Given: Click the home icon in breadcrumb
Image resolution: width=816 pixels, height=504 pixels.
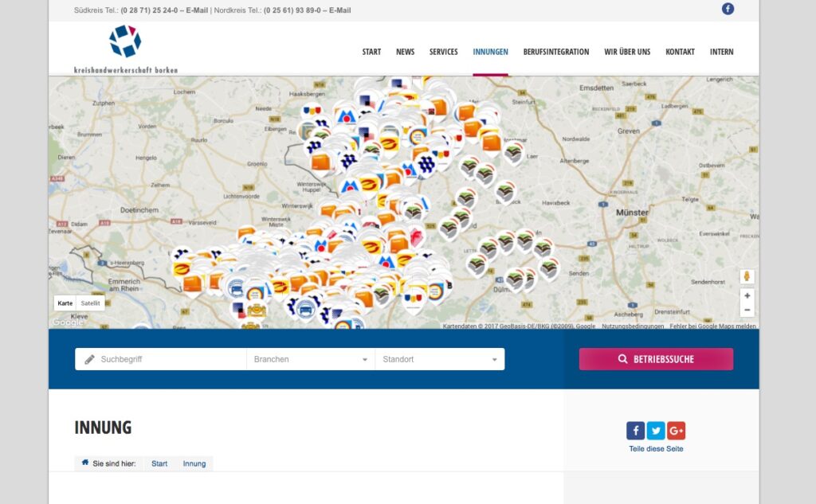Looking at the screenshot, I should (85, 463).
